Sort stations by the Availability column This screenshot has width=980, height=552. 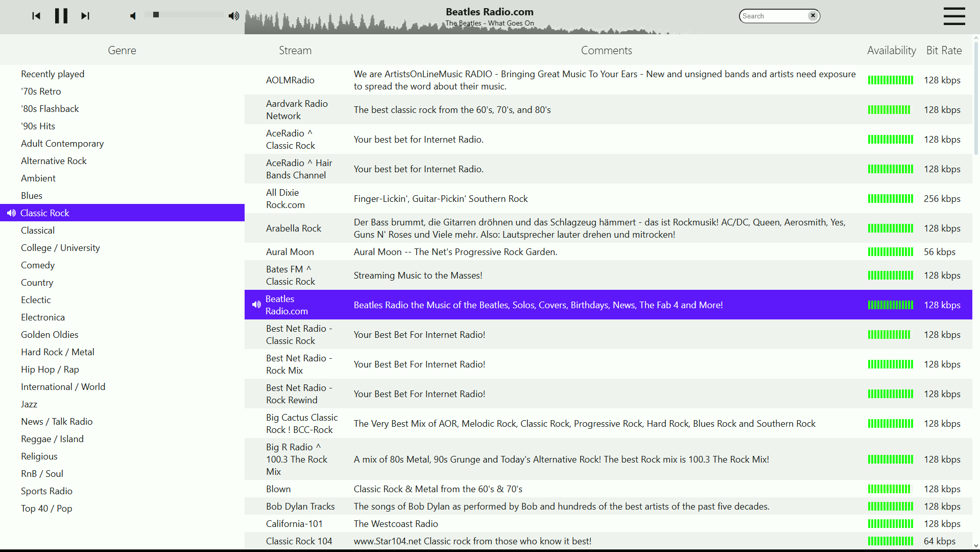[891, 50]
